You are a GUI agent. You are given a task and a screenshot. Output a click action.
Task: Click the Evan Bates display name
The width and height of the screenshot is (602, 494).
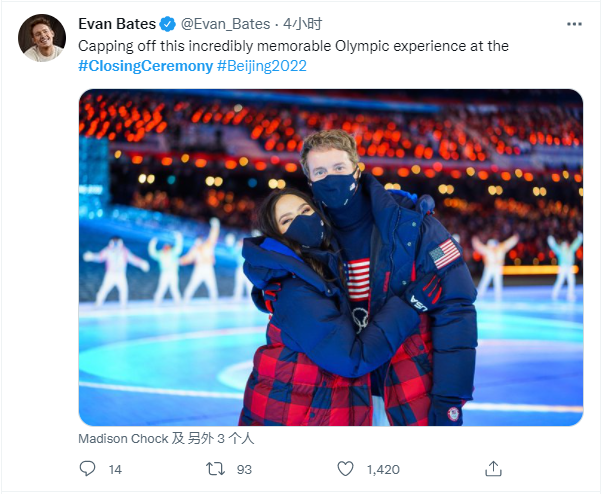click(x=117, y=25)
